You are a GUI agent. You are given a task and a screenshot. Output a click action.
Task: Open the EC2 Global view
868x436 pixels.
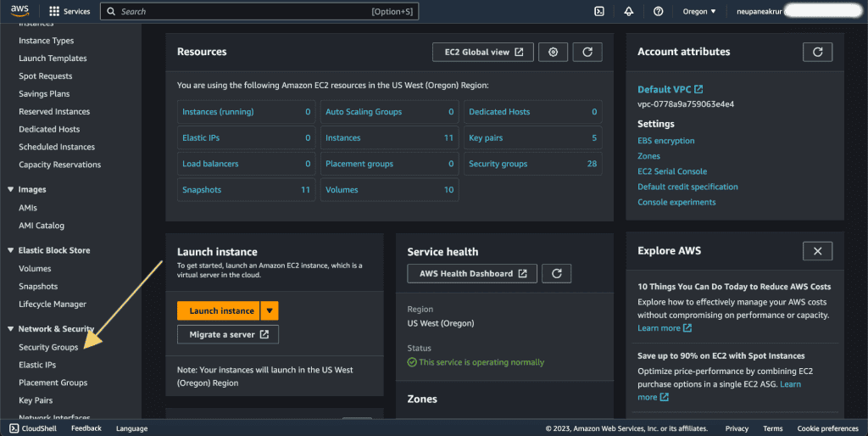(483, 52)
